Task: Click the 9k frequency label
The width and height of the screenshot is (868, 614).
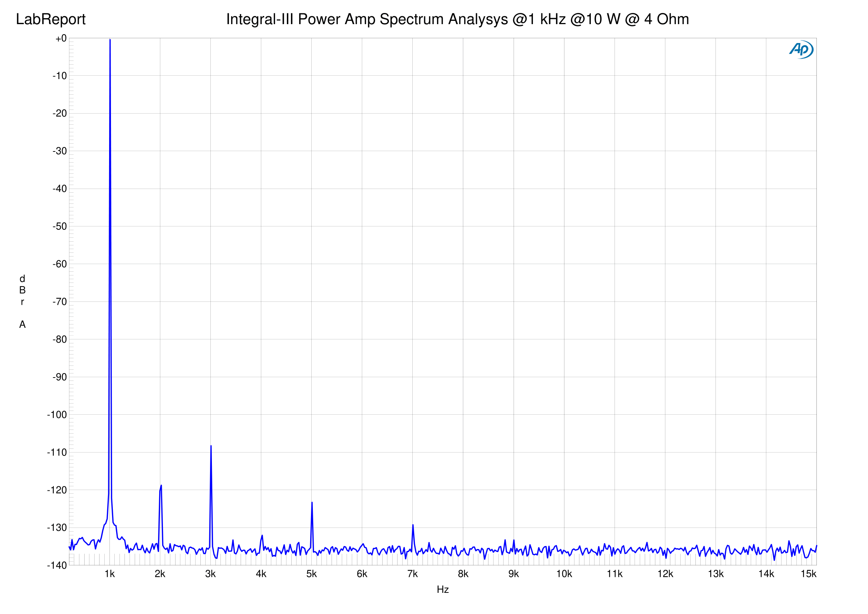Action: coord(513,574)
